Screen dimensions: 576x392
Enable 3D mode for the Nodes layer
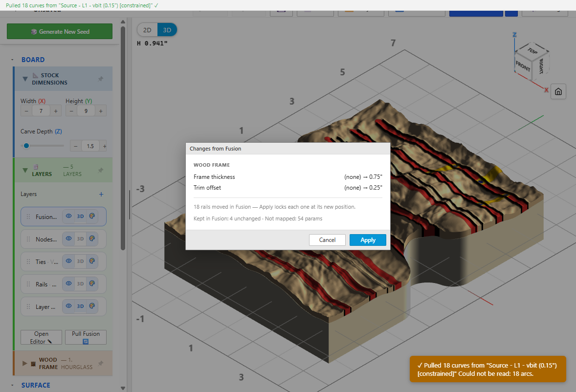click(81, 239)
